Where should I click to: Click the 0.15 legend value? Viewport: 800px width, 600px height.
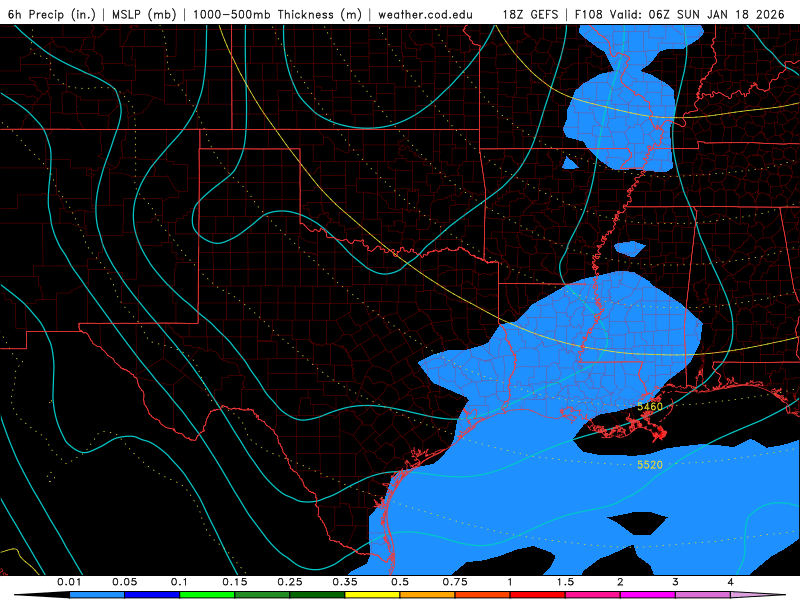[x=235, y=582]
